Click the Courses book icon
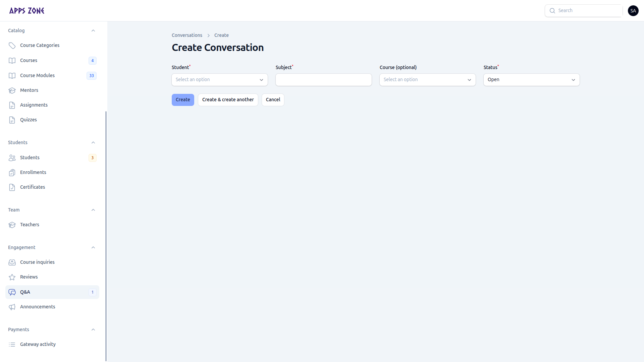644x362 pixels. tap(12, 61)
